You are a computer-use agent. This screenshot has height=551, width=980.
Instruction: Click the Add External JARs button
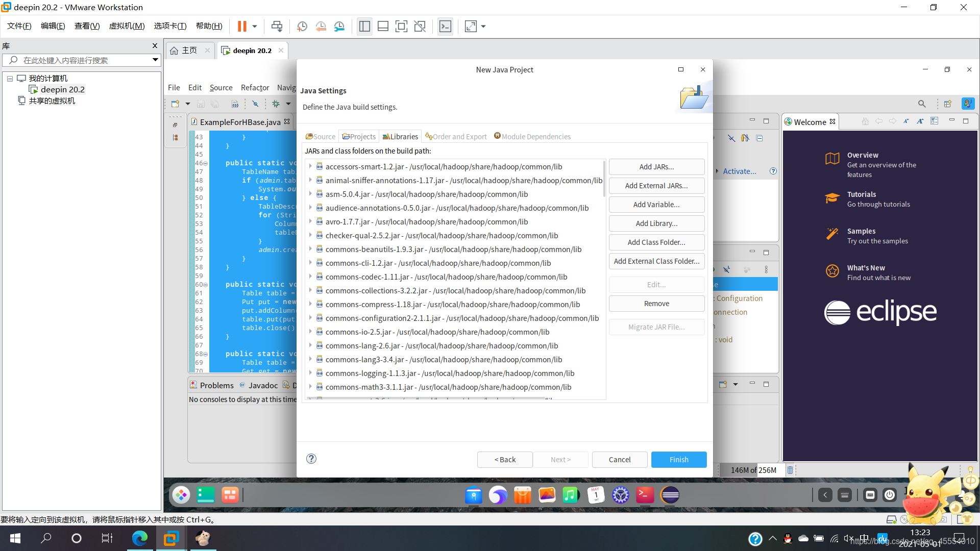point(656,185)
